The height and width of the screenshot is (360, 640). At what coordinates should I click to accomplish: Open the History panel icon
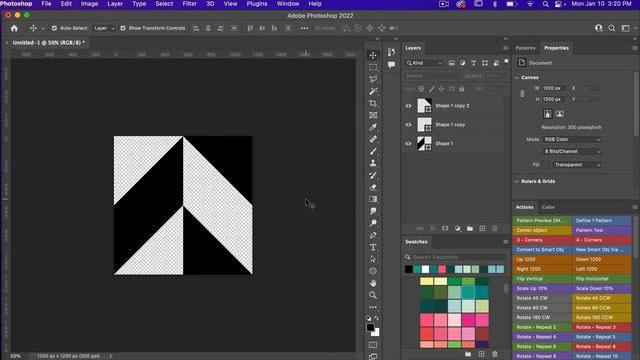391,52
